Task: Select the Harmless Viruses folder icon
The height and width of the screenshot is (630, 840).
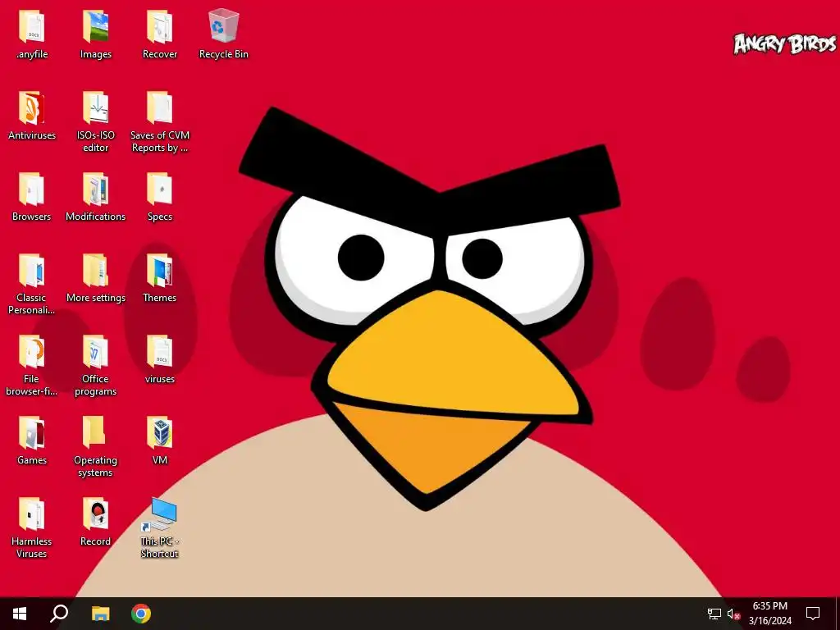Action: [32, 515]
